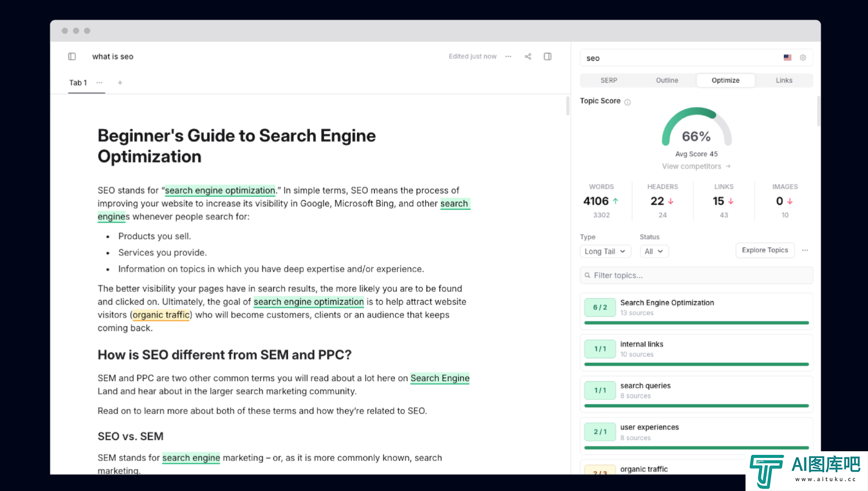Click the 6 / 2 count badge
Image resolution: width=868 pixels, height=491 pixels.
click(x=600, y=307)
